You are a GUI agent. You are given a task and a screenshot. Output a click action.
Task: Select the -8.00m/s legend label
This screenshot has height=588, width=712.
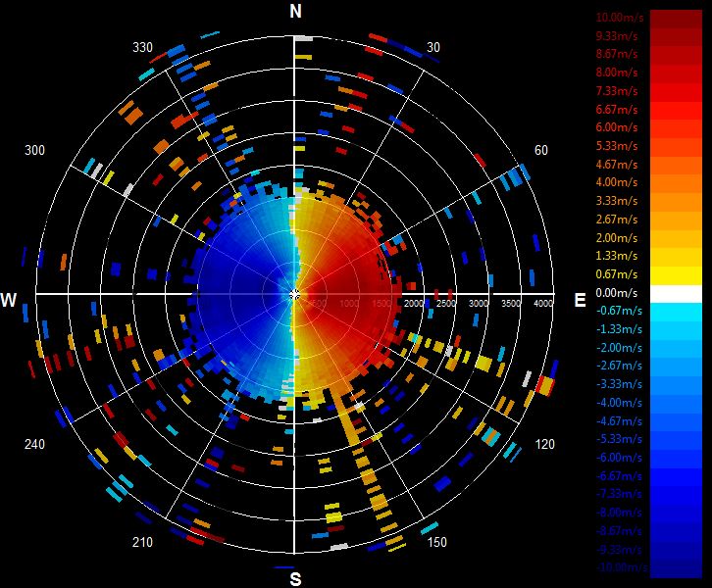619,513
